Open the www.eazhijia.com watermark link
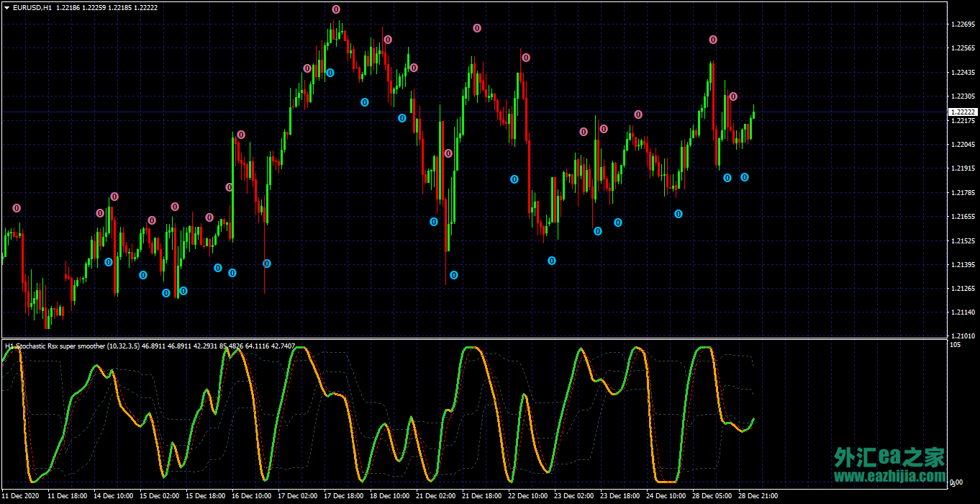 click(x=889, y=477)
